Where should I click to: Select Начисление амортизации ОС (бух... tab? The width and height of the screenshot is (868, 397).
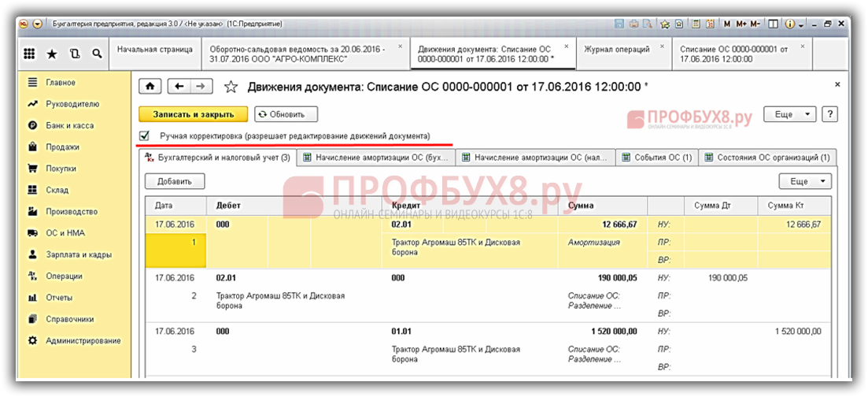coord(376,158)
